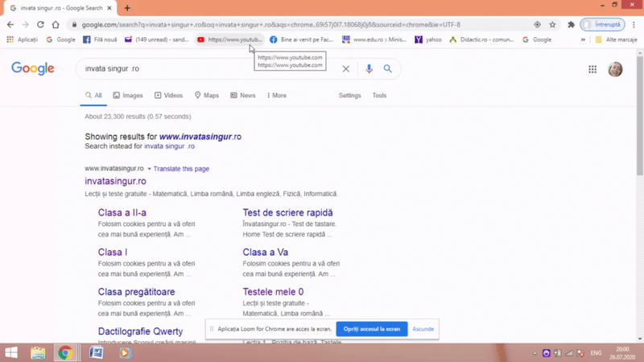Open the Windows Start menu

(11, 353)
